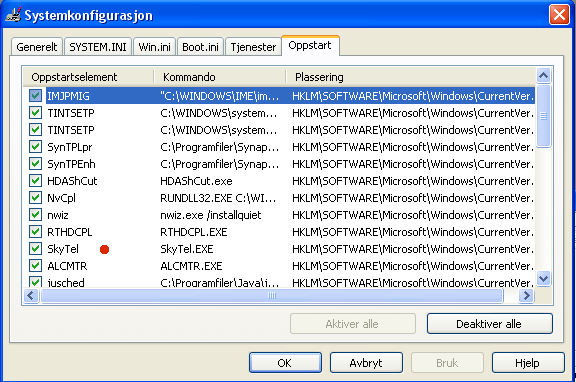Screen dimensions: 576x382
Task: Switch to the Boot.ini tab
Action: (x=200, y=47)
